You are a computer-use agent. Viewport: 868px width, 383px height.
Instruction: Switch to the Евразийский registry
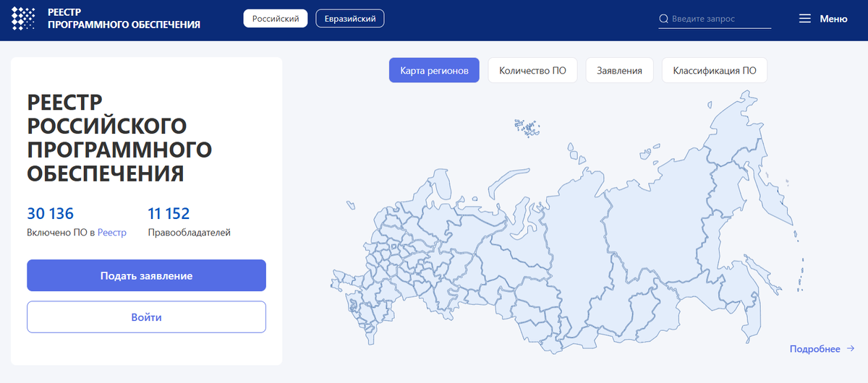(350, 19)
